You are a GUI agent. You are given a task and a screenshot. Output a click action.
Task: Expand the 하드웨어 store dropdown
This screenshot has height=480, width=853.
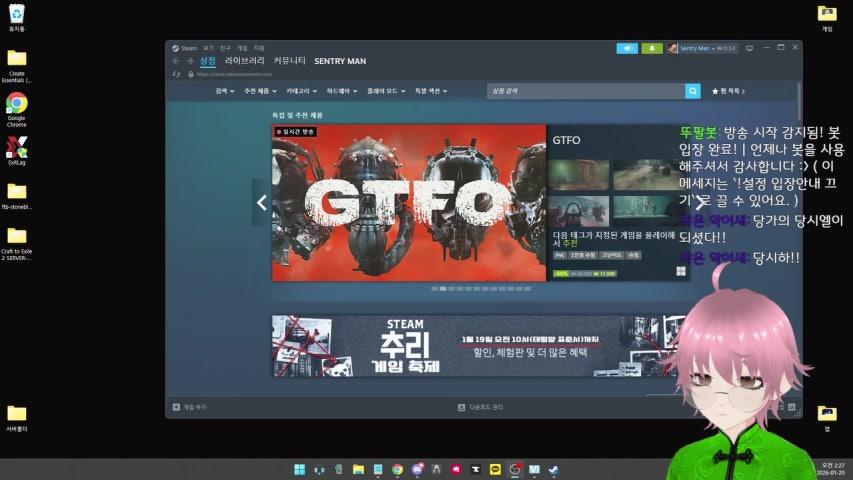(x=342, y=91)
